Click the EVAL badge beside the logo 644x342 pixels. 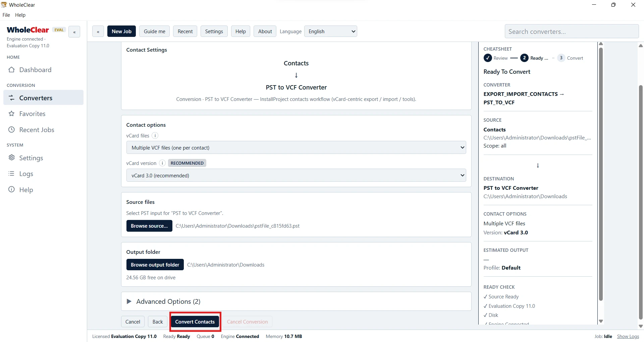pos(59,30)
